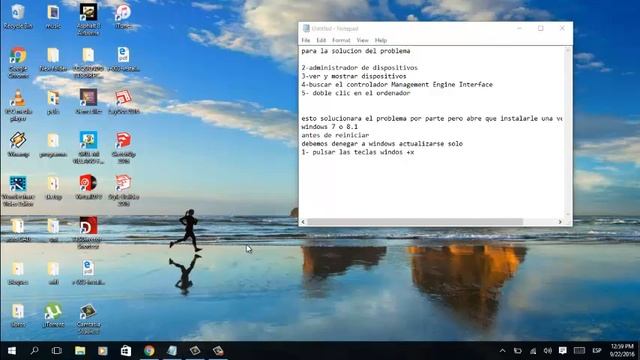Viewport: 640px width, 360px height.
Task: Close the Untitled Notepad window
Action: pyautogui.click(x=562, y=28)
